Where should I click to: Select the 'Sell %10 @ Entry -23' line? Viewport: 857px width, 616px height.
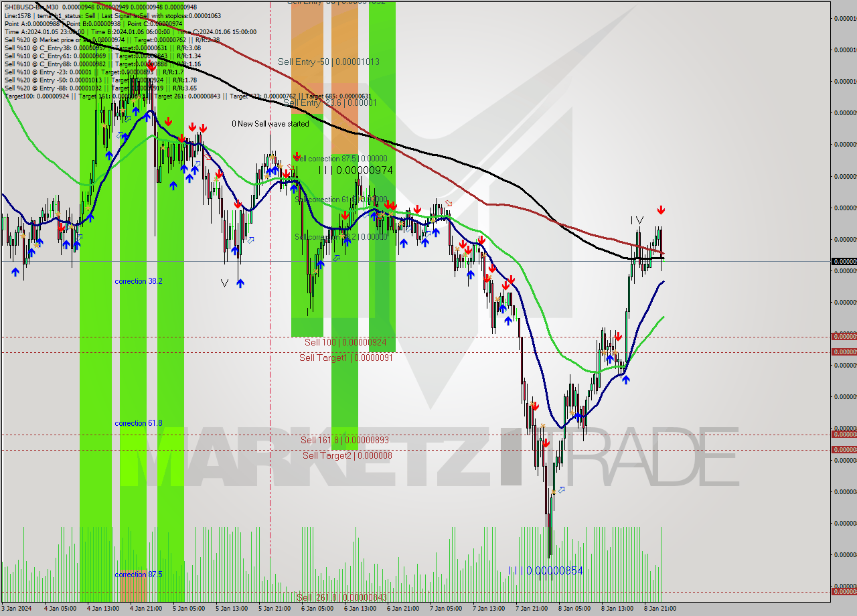click(94, 72)
